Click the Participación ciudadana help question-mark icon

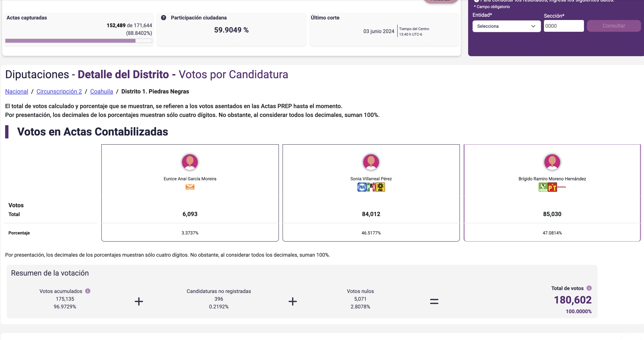point(164,18)
